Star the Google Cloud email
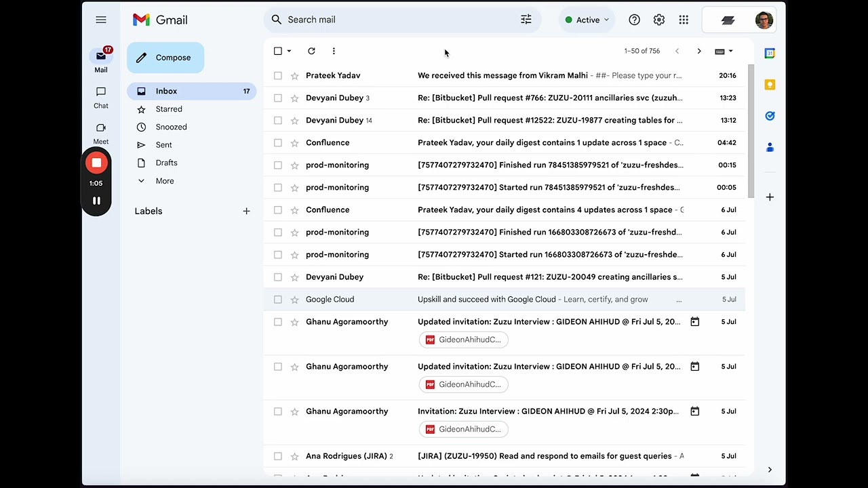 point(294,300)
